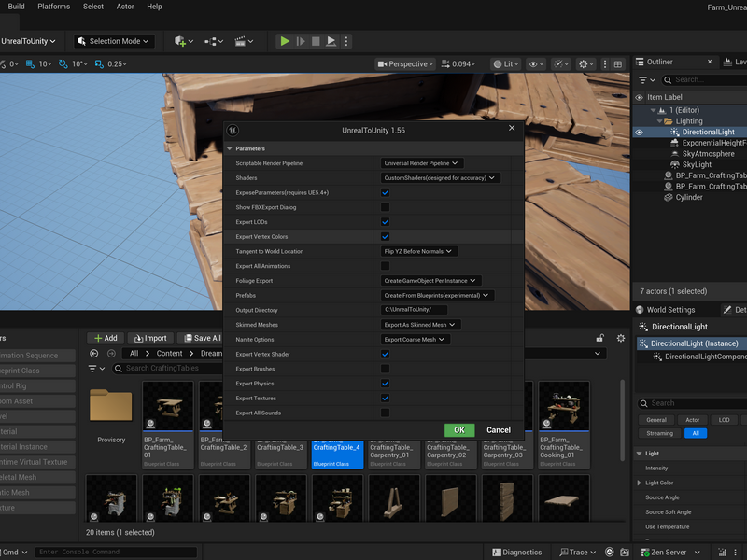Toggle rotation snapping icon next to 10°

pyautogui.click(x=63, y=63)
